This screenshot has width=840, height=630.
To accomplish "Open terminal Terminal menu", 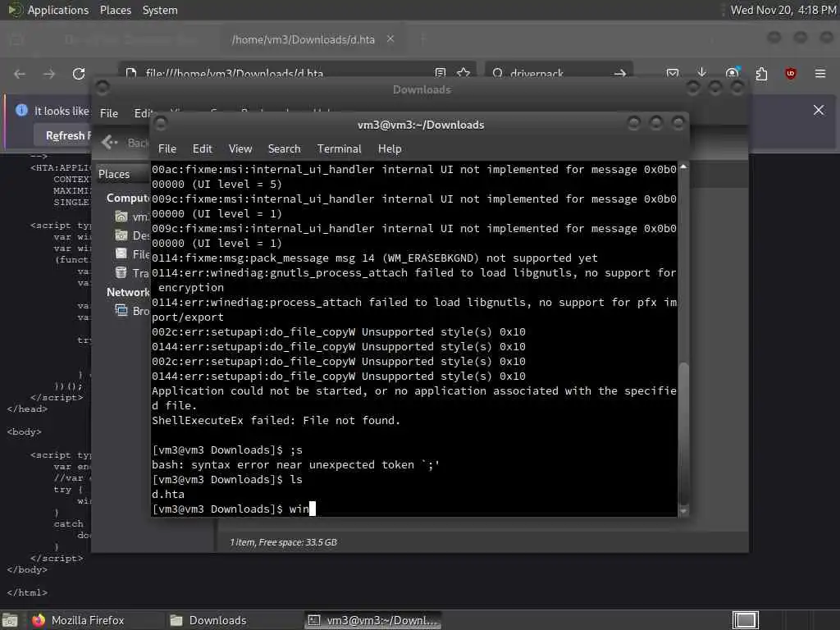I will 339,149.
